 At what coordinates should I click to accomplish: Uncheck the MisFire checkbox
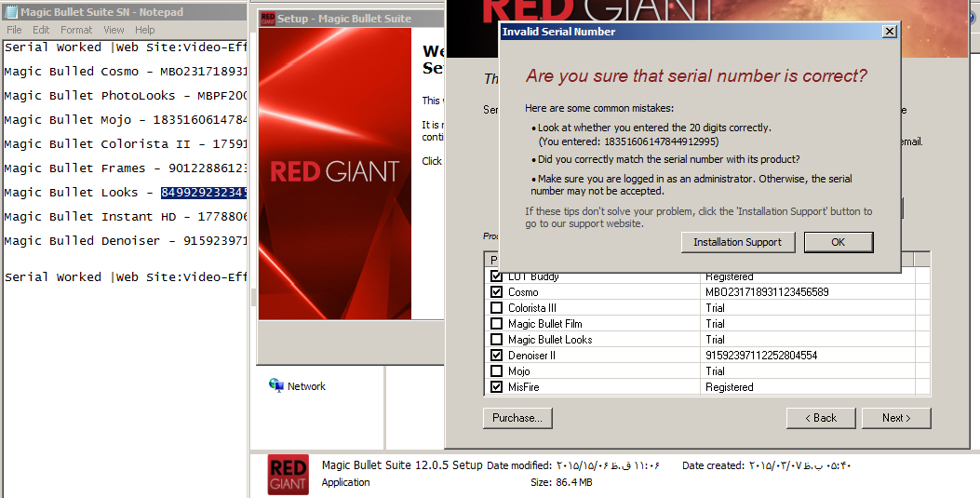pyautogui.click(x=496, y=387)
